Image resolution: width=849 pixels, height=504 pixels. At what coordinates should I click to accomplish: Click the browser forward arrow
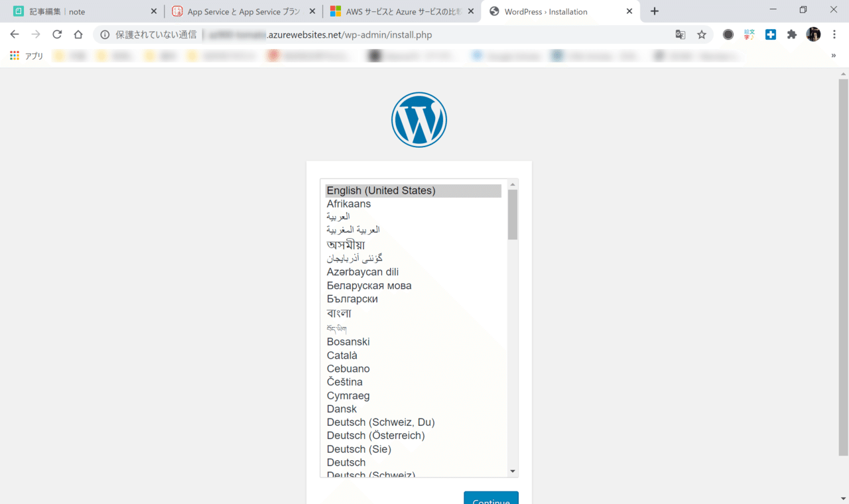coord(36,34)
